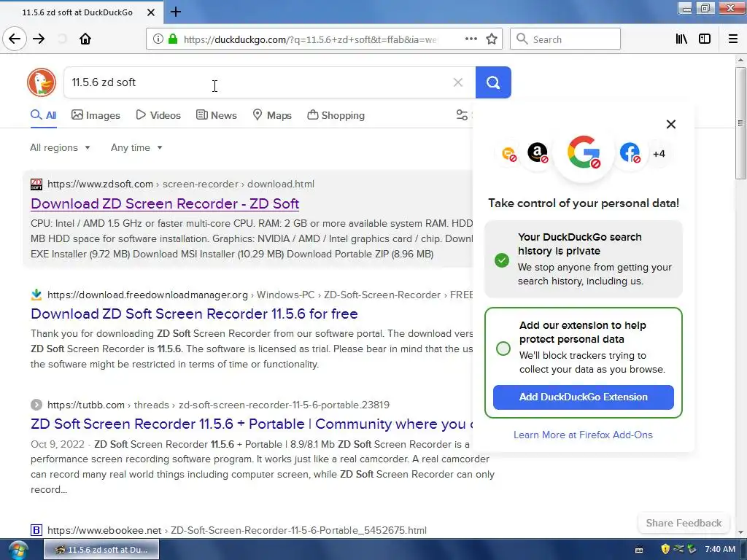Image resolution: width=747 pixels, height=560 pixels.
Task: Open Download ZD Screen Recorder - ZD Soft link
Action: coord(165,203)
